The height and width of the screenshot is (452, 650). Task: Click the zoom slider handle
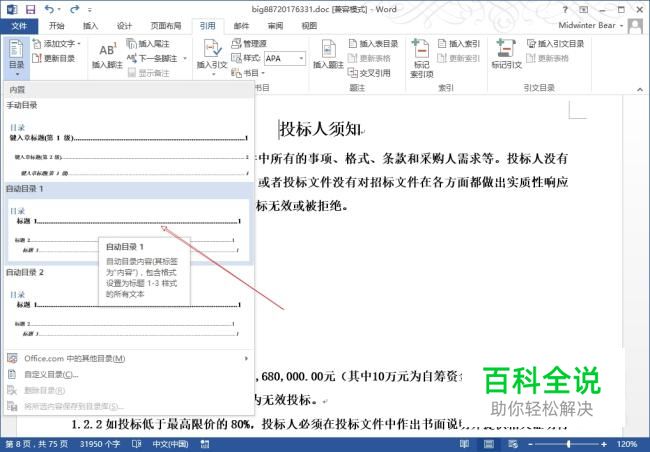click(x=568, y=444)
